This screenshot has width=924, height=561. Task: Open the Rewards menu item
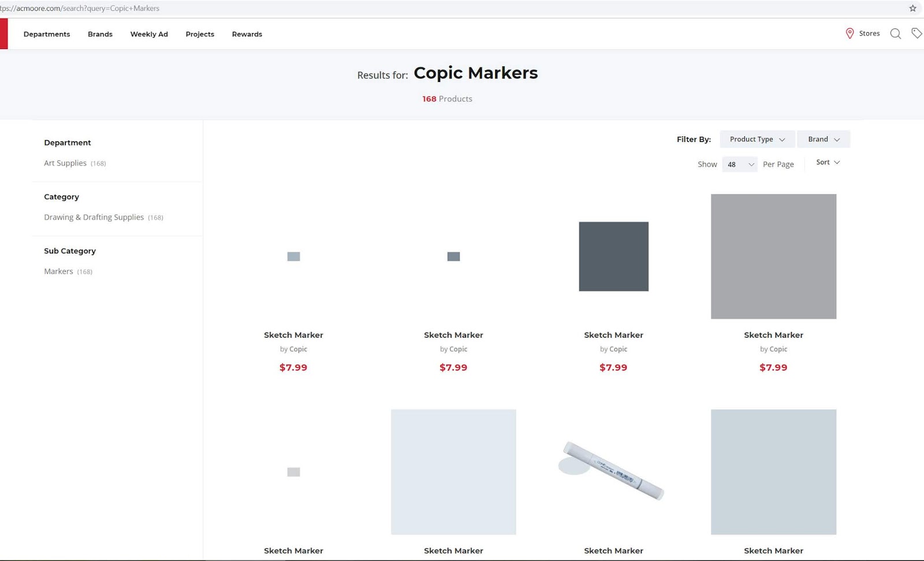click(x=247, y=34)
